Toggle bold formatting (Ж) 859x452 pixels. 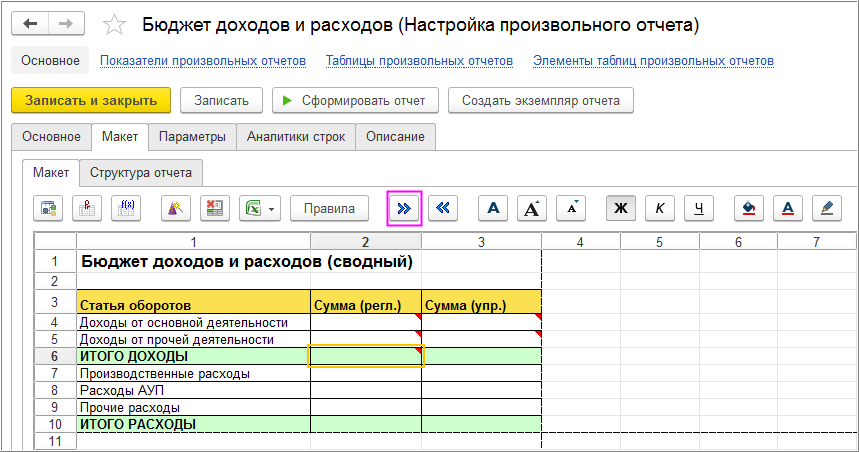[620, 208]
